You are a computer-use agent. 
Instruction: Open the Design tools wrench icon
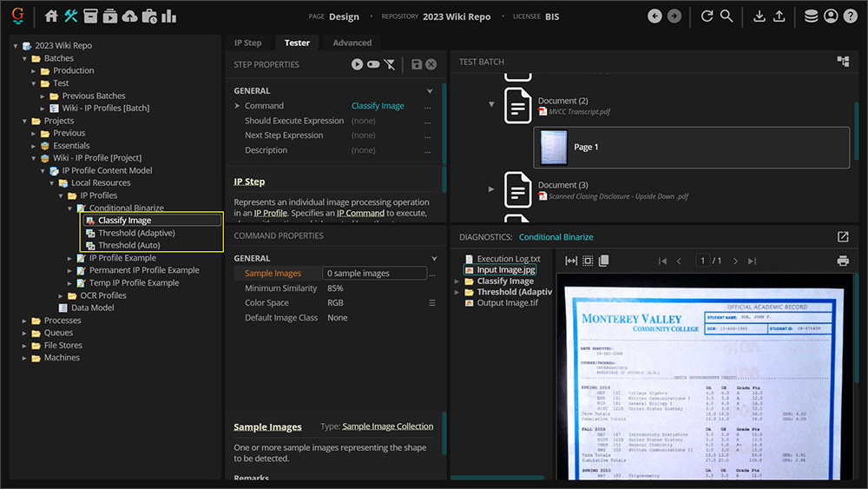pos(71,17)
